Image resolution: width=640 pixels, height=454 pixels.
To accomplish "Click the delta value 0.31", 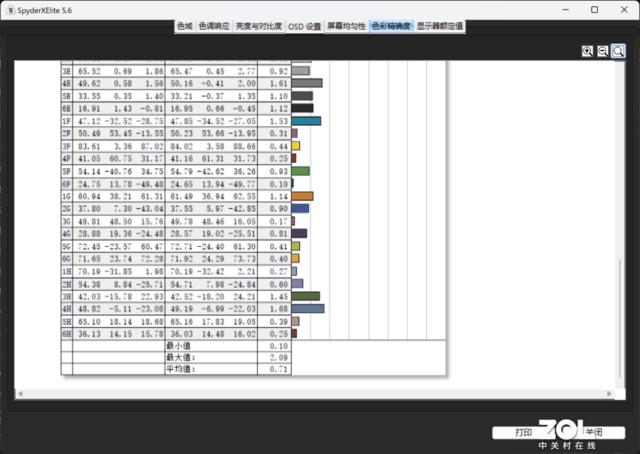I will pos(279,134).
